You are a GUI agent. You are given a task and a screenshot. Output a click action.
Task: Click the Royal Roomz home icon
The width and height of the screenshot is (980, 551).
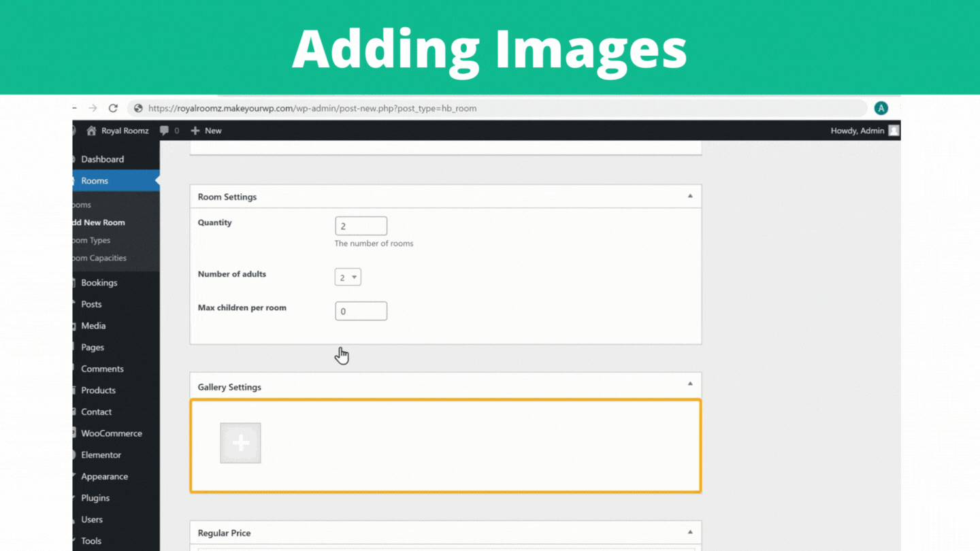(x=91, y=131)
